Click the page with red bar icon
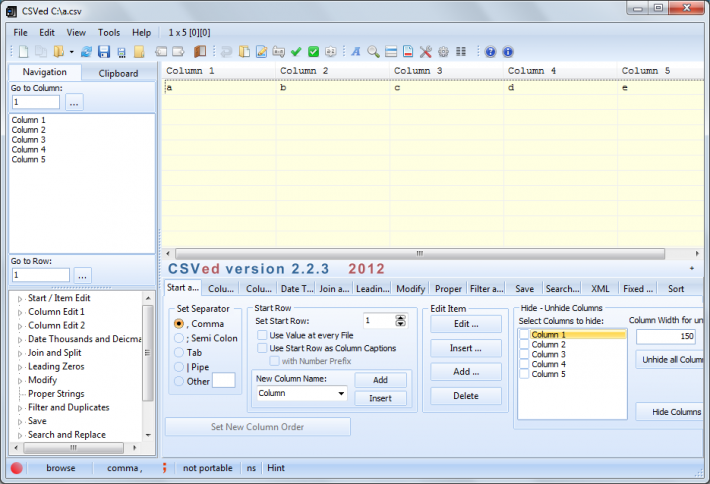710x484 pixels. coord(408,52)
